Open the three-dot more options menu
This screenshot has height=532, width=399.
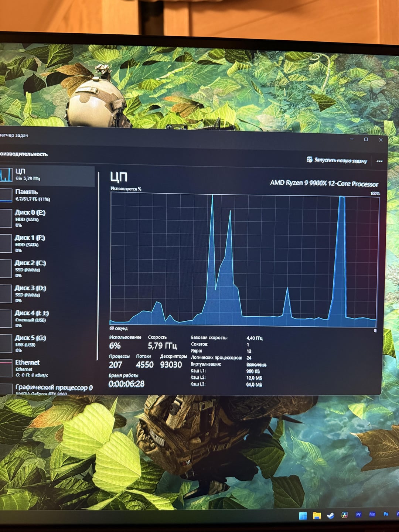379,161
